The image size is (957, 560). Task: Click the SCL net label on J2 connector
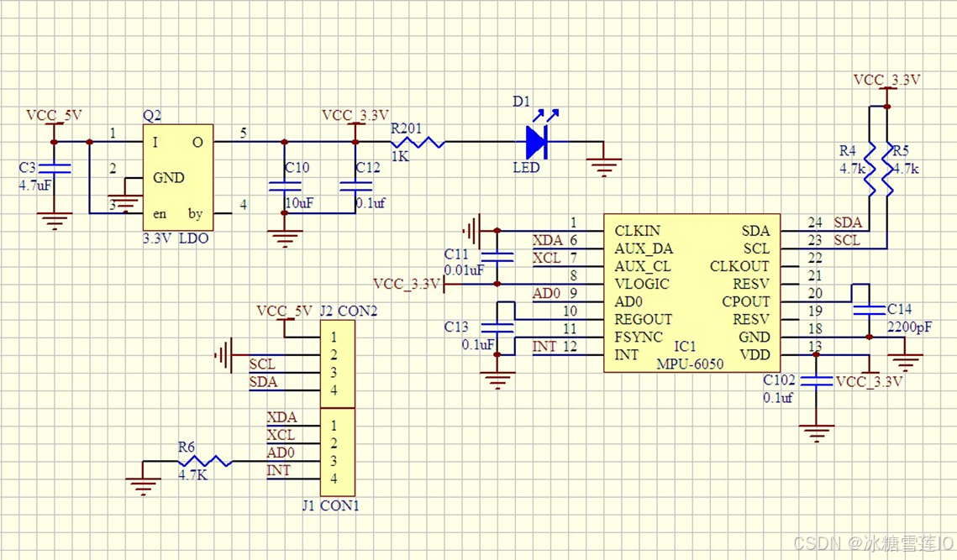click(x=262, y=364)
